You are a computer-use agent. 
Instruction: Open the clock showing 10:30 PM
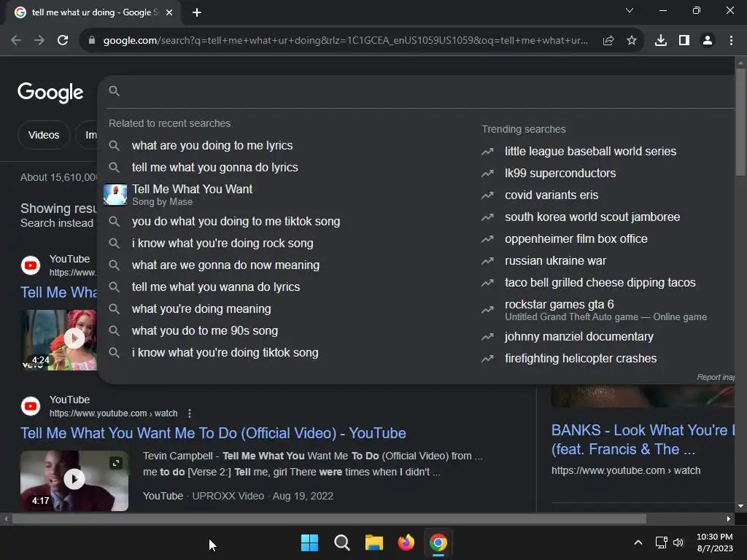[x=715, y=542]
